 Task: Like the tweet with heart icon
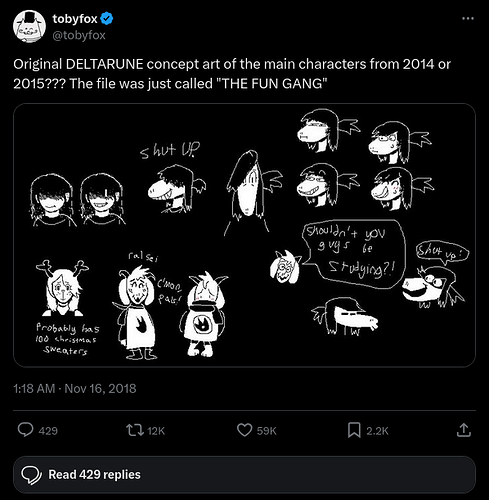(244, 430)
